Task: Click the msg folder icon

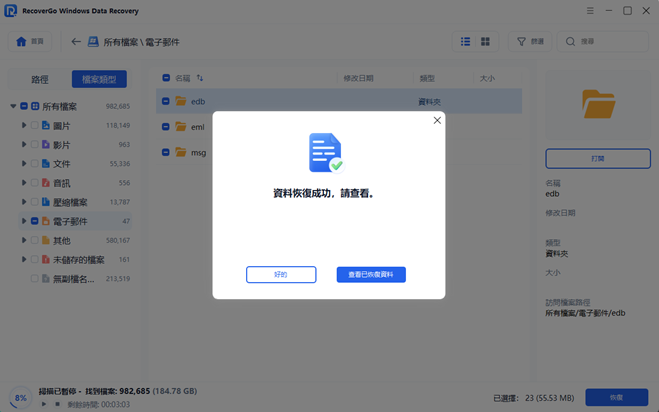Action: [x=181, y=152]
